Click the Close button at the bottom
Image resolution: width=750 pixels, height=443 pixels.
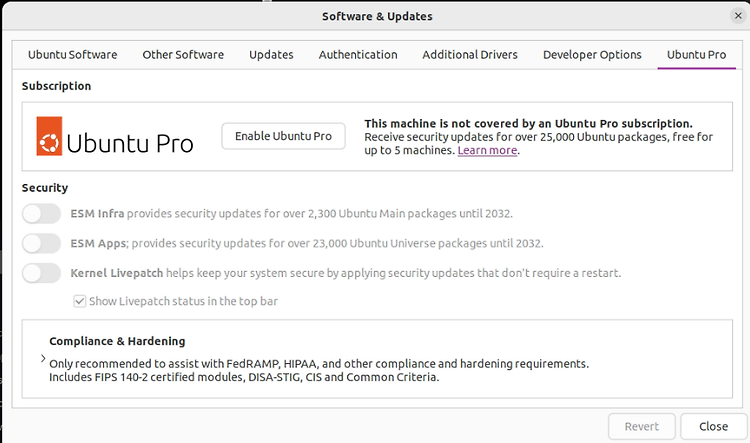pyautogui.click(x=713, y=426)
